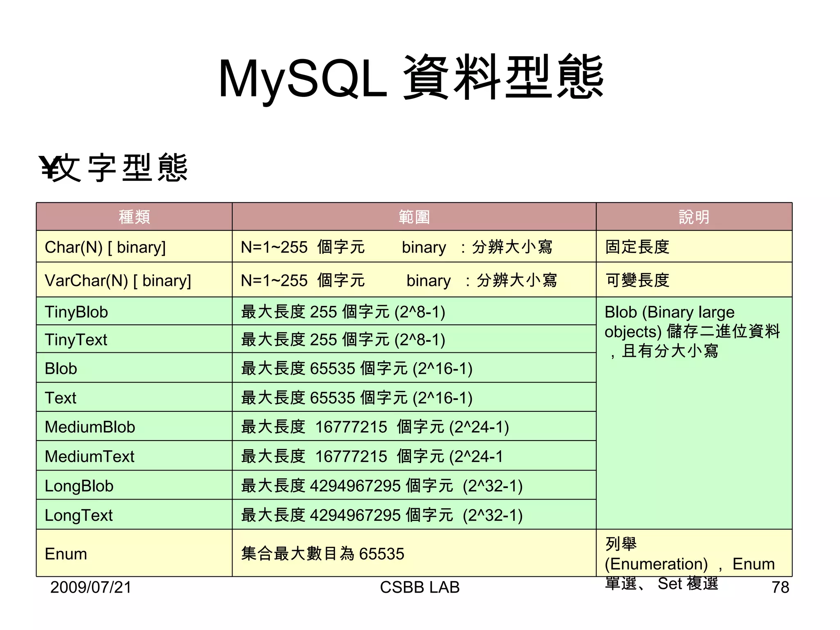Viewport: 840px width, 630px height.
Task: Select the 'Enum' type cell
Action: (134, 553)
